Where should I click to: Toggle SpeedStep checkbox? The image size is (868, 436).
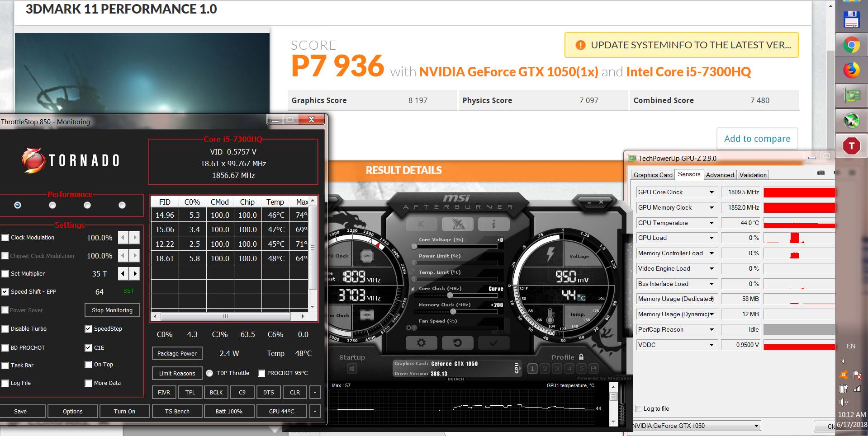click(88, 329)
